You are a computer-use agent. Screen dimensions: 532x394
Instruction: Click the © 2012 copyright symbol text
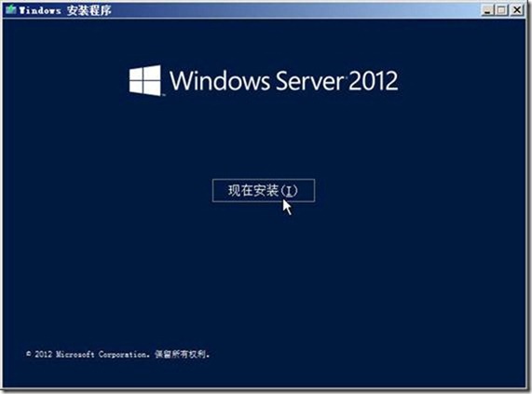pos(39,354)
